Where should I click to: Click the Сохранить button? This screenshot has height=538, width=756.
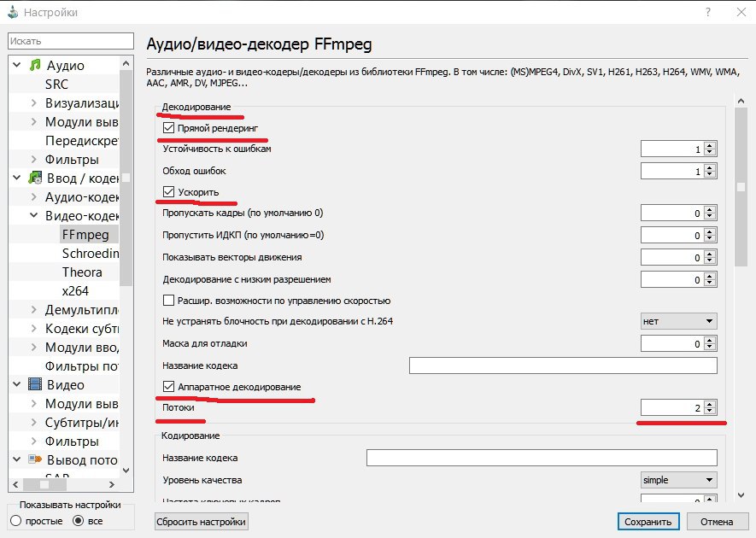648,522
